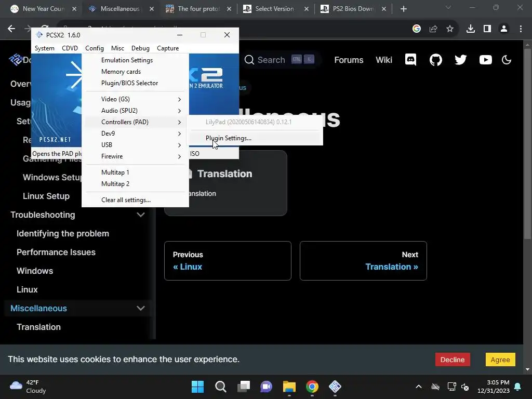Close the Miscellaneous browser tab

(152, 9)
